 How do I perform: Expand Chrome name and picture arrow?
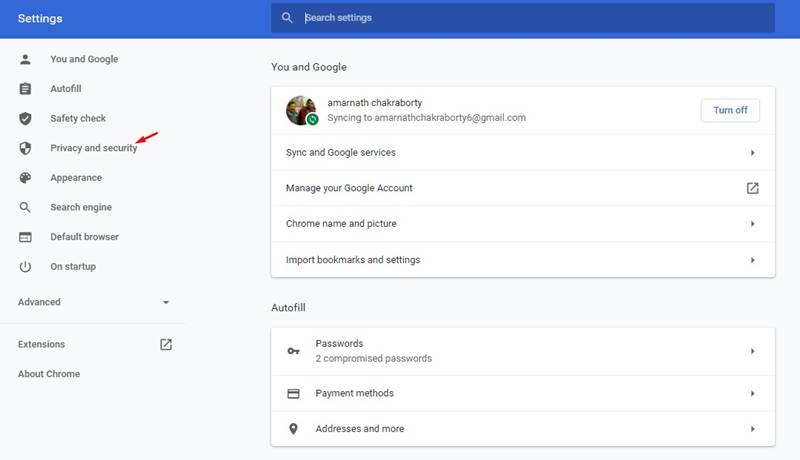tap(753, 224)
